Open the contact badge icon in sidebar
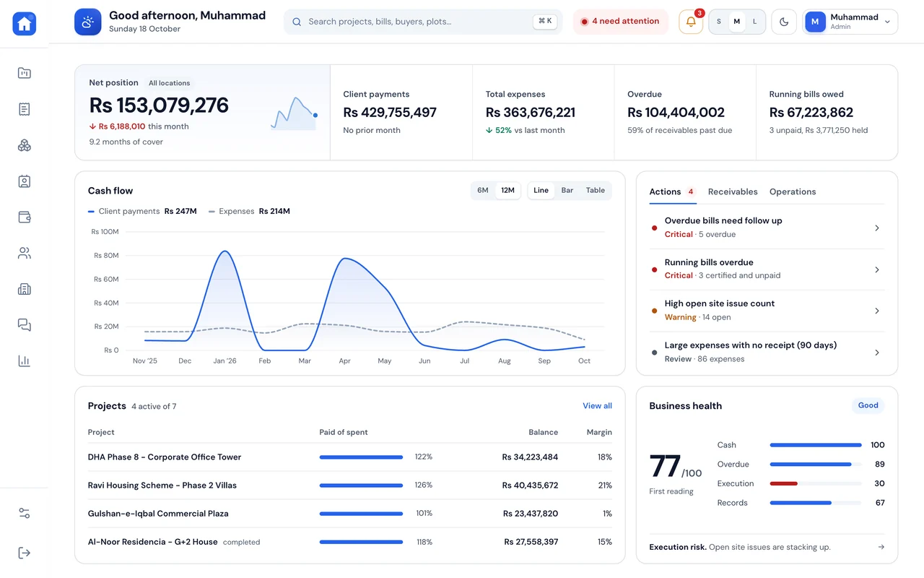The height and width of the screenshot is (578, 924). pyautogui.click(x=25, y=181)
